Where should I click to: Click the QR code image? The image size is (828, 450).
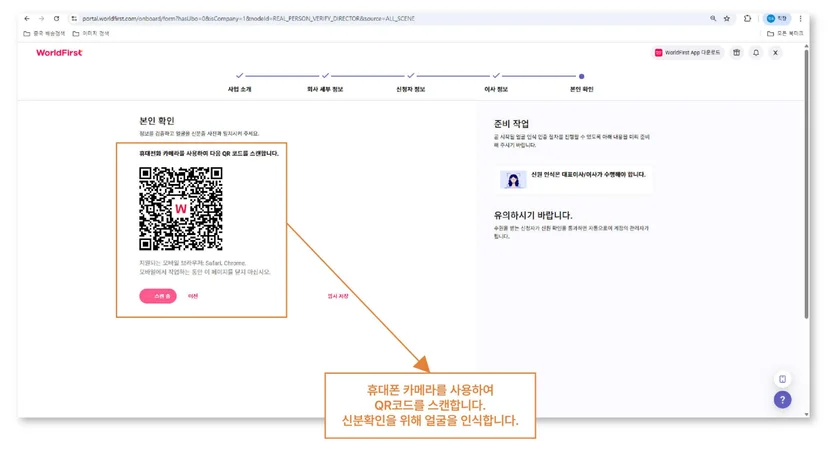point(181,209)
